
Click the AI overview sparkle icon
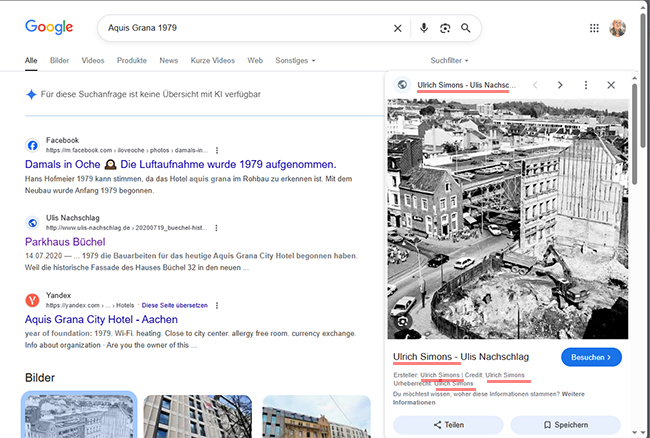[31, 94]
